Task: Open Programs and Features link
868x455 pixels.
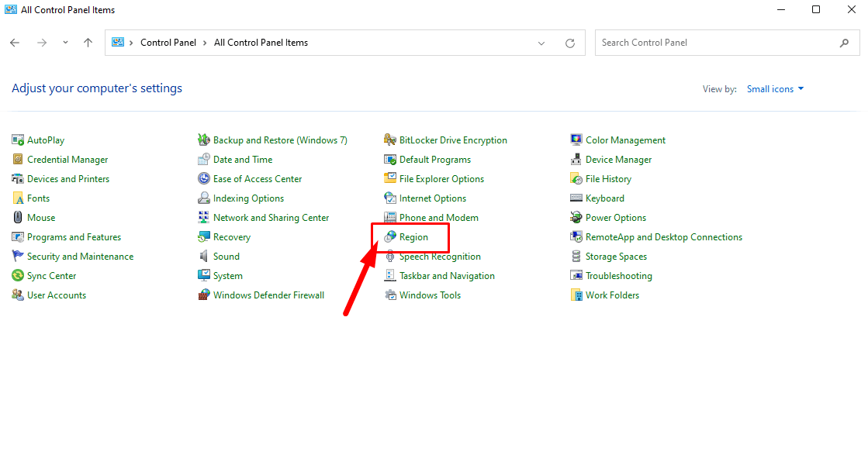Action: tap(74, 237)
